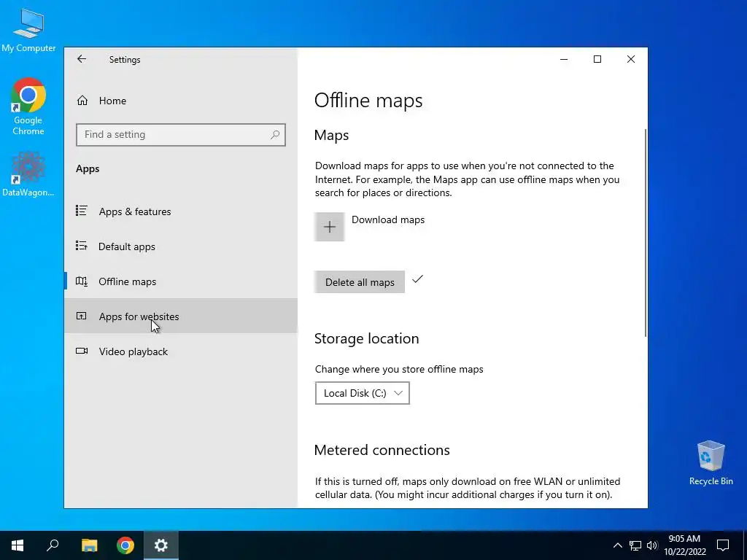Viewport: 747px width, 560px height.
Task: Click the Maps subheading
Action: (x=332, y=135)
